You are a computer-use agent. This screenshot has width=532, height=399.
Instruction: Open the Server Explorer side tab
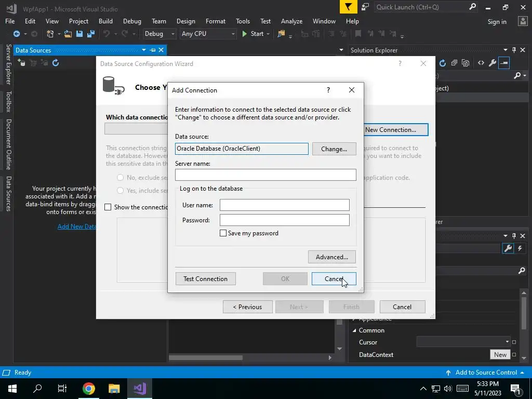[8, 64]
